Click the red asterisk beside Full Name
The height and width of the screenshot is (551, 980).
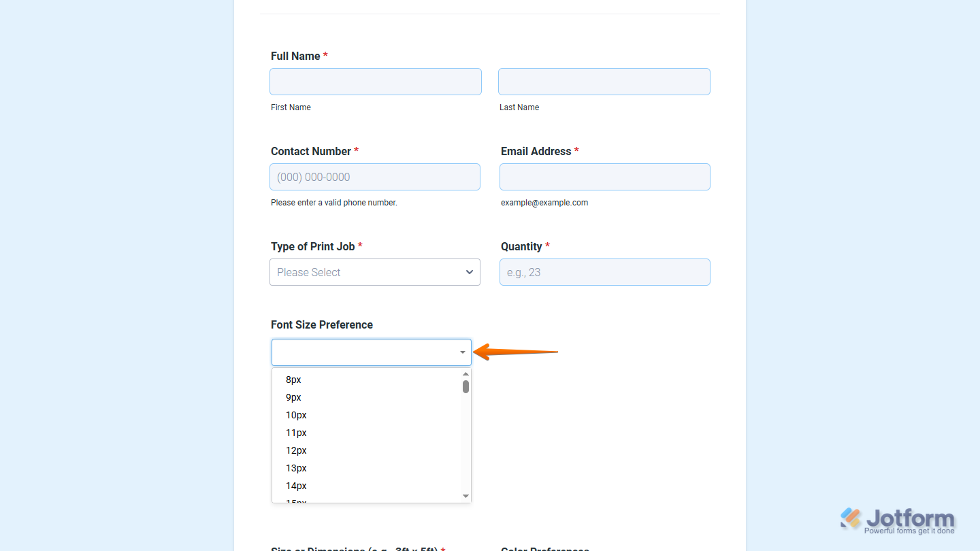(x=325, y=55)
